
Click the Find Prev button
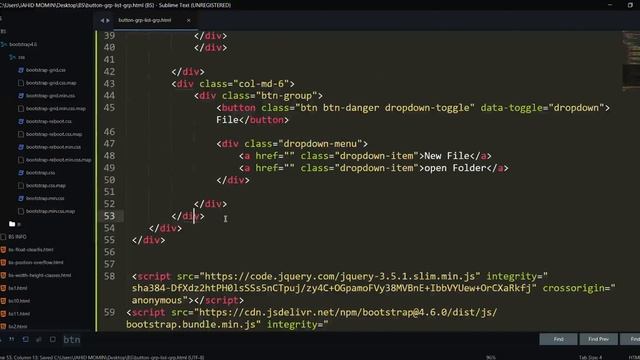click(598, 339)
